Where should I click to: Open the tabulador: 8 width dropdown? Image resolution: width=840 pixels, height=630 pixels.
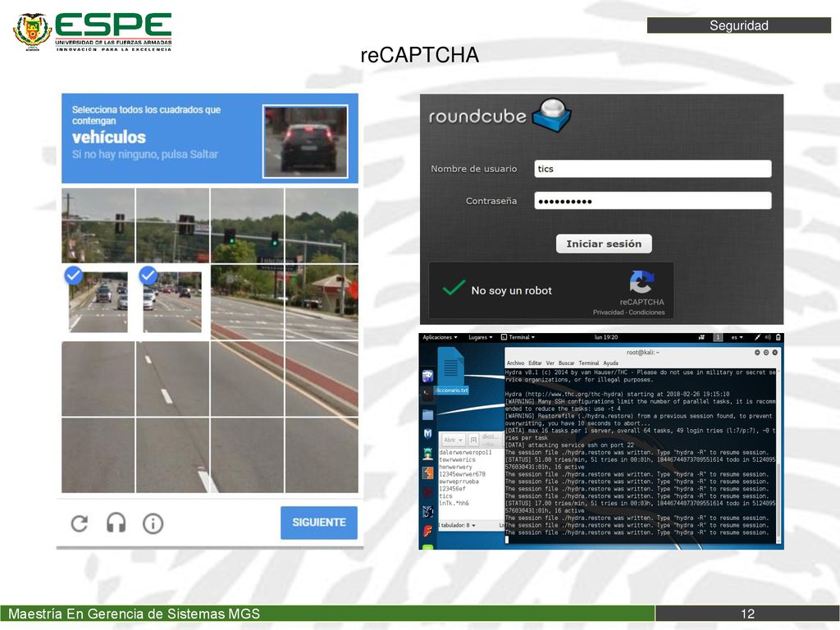[x=458, y=525]
